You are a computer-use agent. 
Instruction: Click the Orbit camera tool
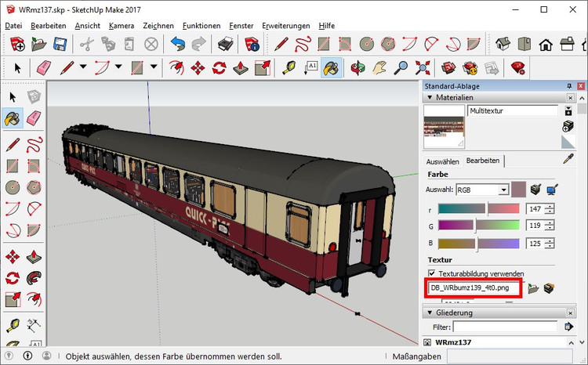coord(357,67)
